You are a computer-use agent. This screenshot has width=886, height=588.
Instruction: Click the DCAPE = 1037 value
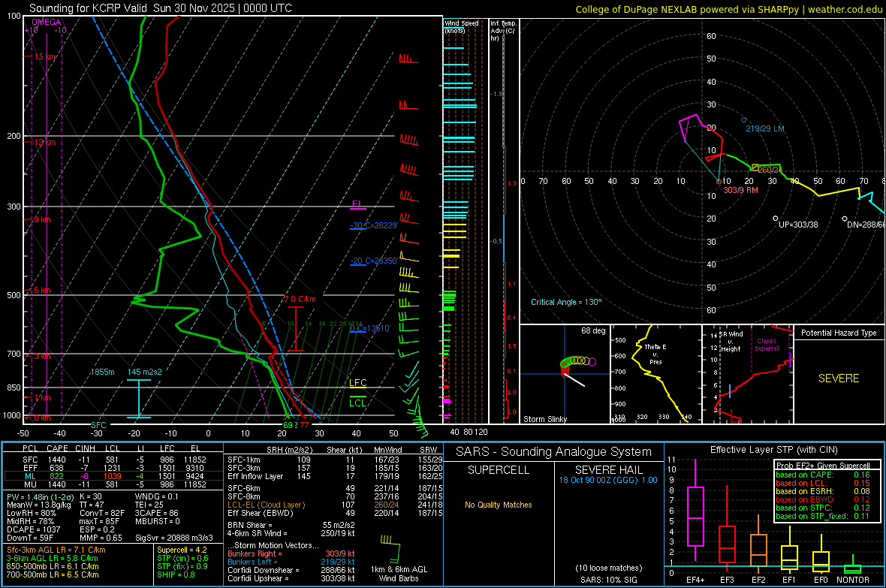point(33,529)
